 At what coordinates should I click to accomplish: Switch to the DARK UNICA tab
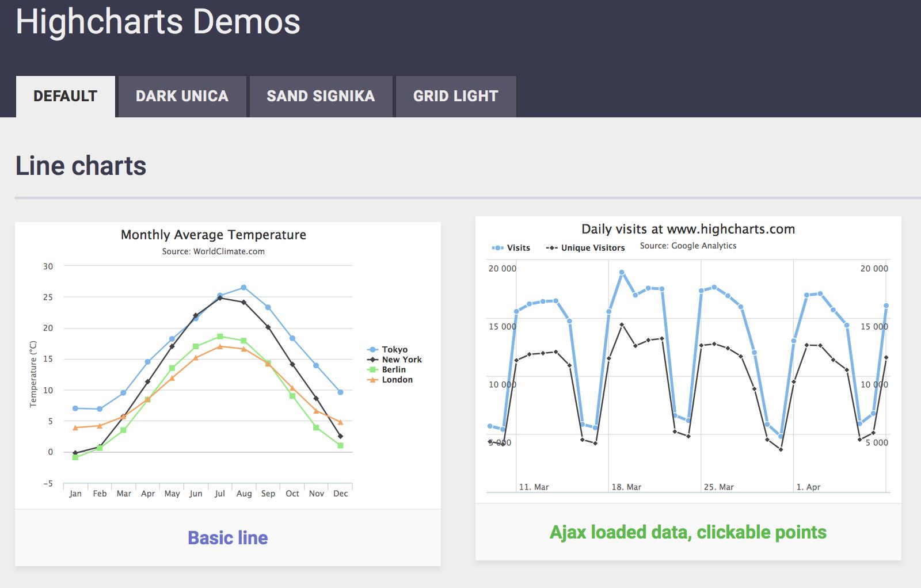[x=182, y=96]
